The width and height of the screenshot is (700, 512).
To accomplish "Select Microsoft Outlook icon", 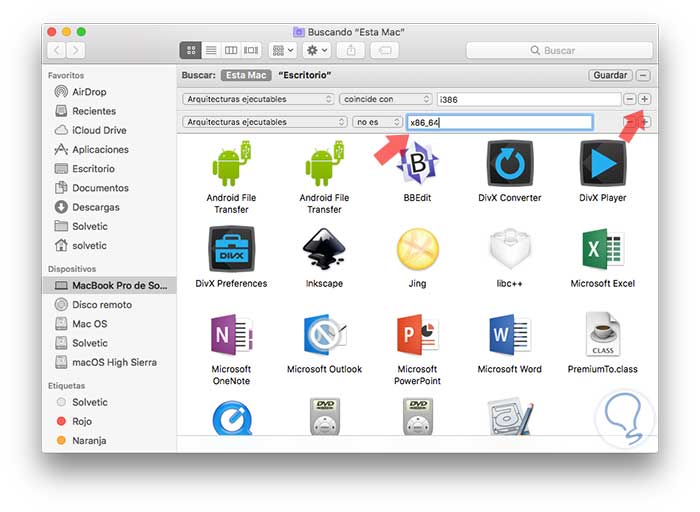I will click(x=324, y=335).
